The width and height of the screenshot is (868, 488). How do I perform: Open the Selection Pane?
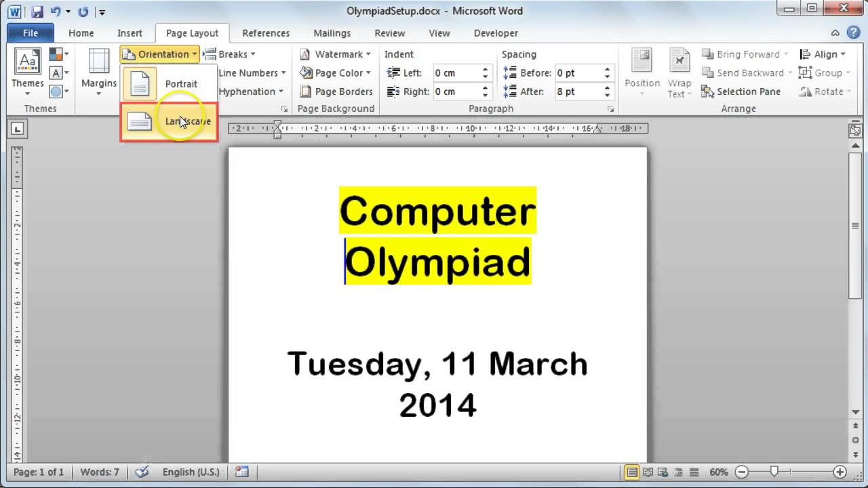click(x=741, y=91)
